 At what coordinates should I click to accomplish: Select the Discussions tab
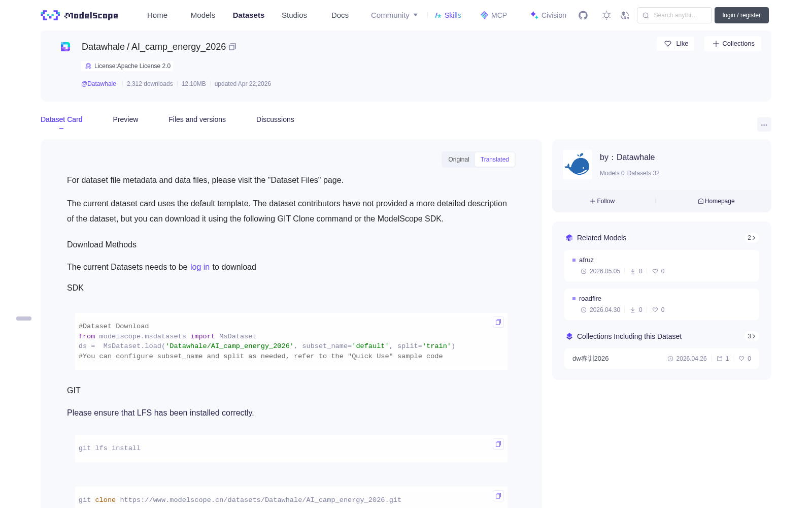coord(275,119)
